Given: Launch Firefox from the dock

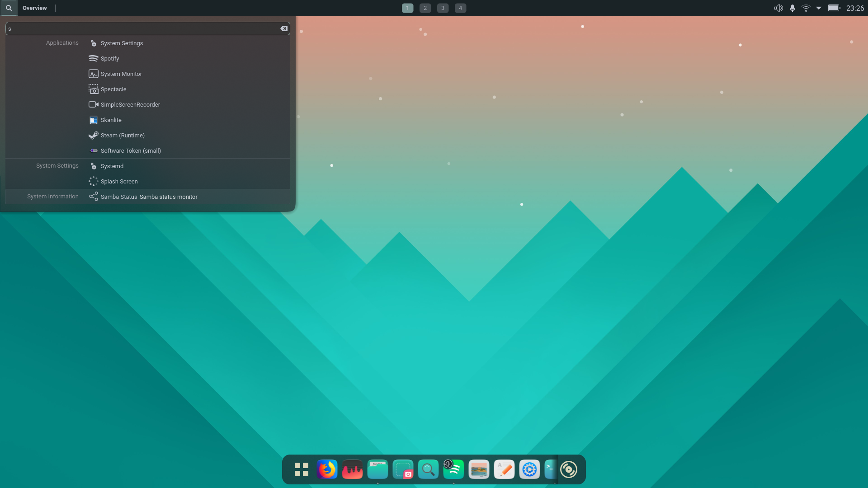Looking at the screenshot, I should [x=327, y=469].
